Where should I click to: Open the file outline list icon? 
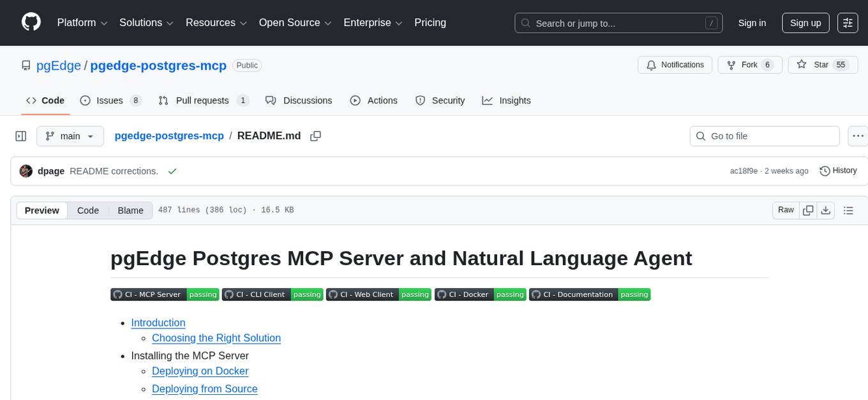pos(849,210)
